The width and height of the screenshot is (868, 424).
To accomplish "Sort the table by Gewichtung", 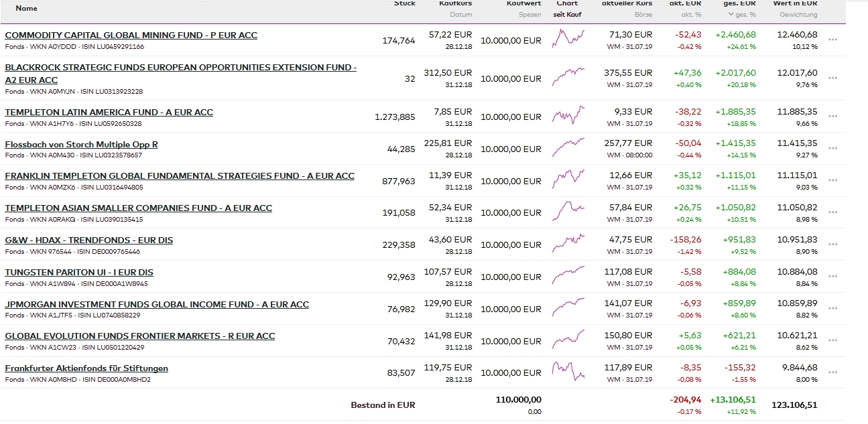I will click(x=798, y=15).
